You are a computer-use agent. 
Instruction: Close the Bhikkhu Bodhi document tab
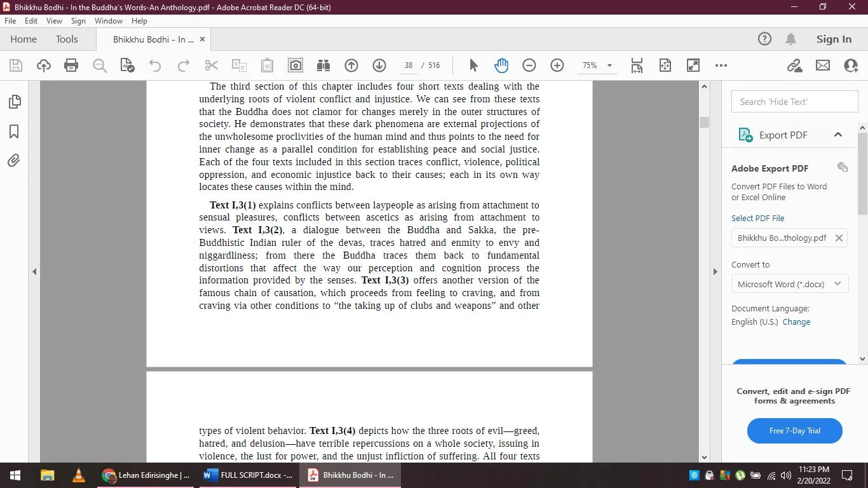(x=203, y=39)
